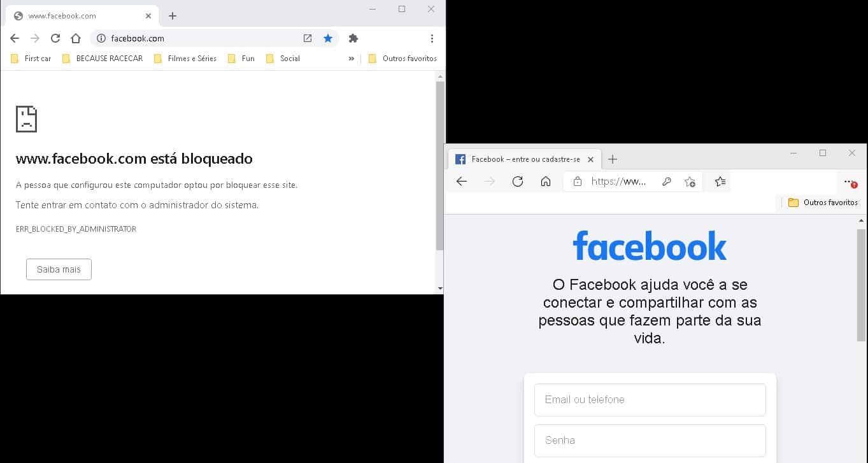Screen dimensions: 868x463
Task: Open Chrome's three-dot menu
Action: [432, 38]
